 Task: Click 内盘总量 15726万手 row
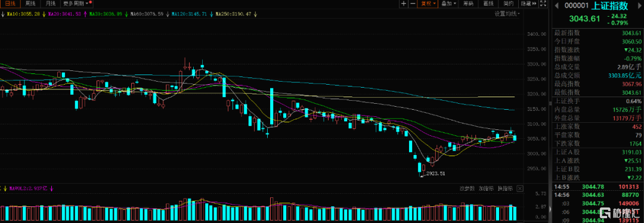[597, 110]
